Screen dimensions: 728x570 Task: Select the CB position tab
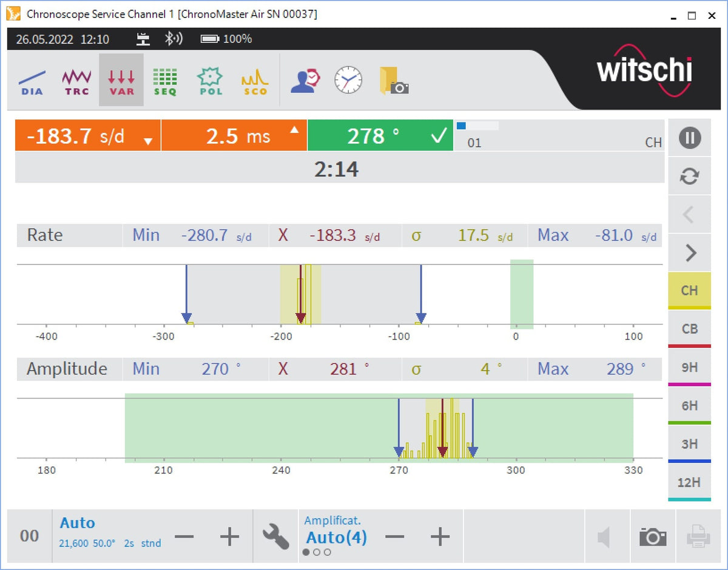click(x=689, y=329)
